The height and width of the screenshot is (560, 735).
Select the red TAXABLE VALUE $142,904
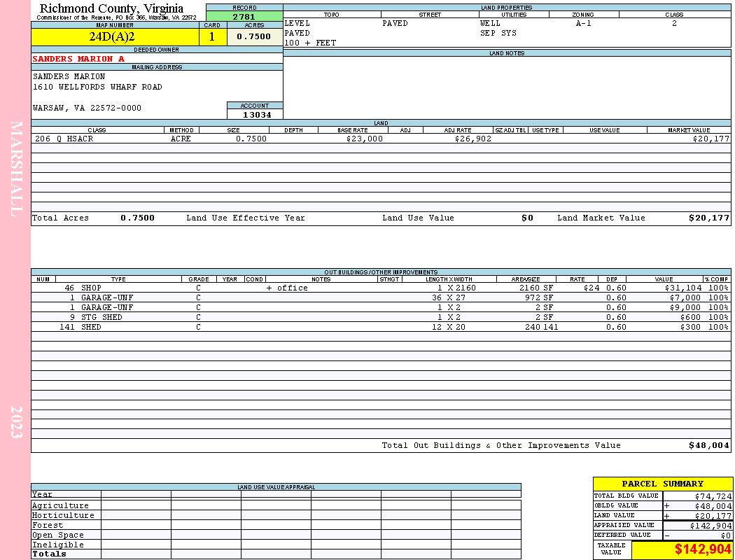pos(703,549)
